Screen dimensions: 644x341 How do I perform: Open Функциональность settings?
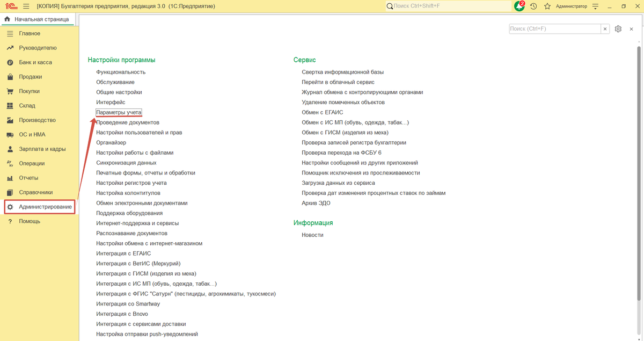pyautogui.click(x=121, y=72)
